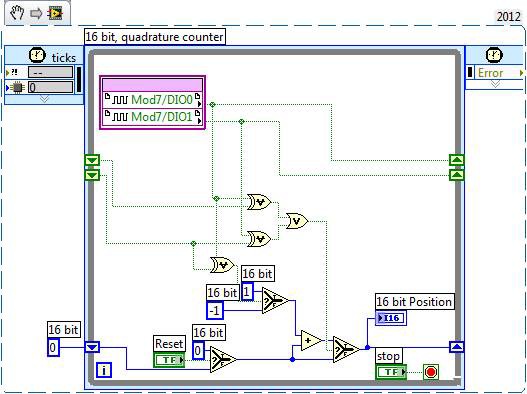Click the -1 numeric constant

[215, 310]
